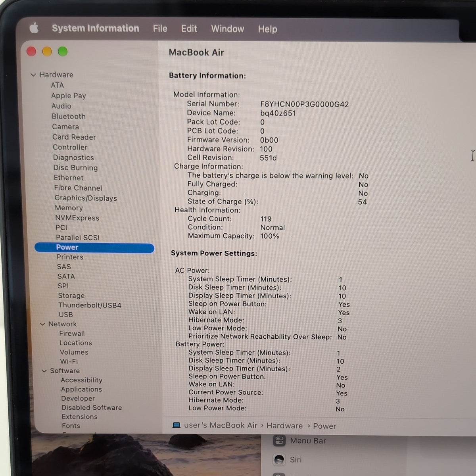Image resolution: width=476 pixels, height=476 pixels.
Task: Collapse the Hardware section chevron
Action: [x=33, y=75]
